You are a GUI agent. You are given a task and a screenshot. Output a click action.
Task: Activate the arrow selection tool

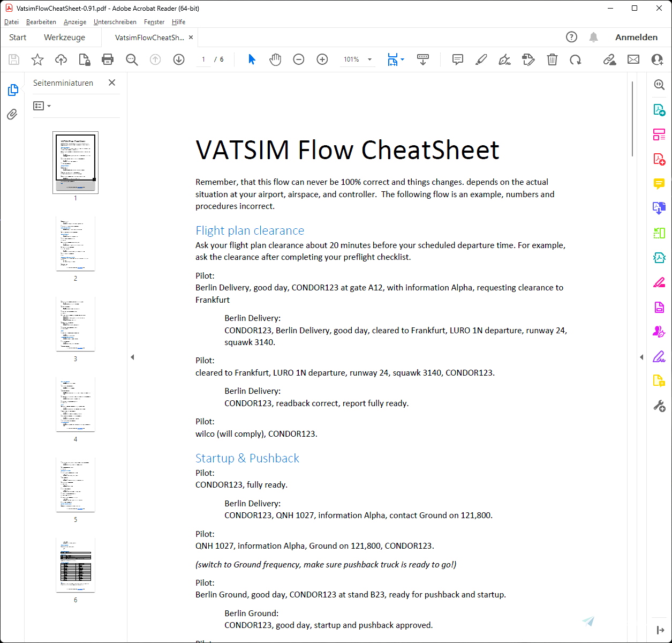pos(251,59)
